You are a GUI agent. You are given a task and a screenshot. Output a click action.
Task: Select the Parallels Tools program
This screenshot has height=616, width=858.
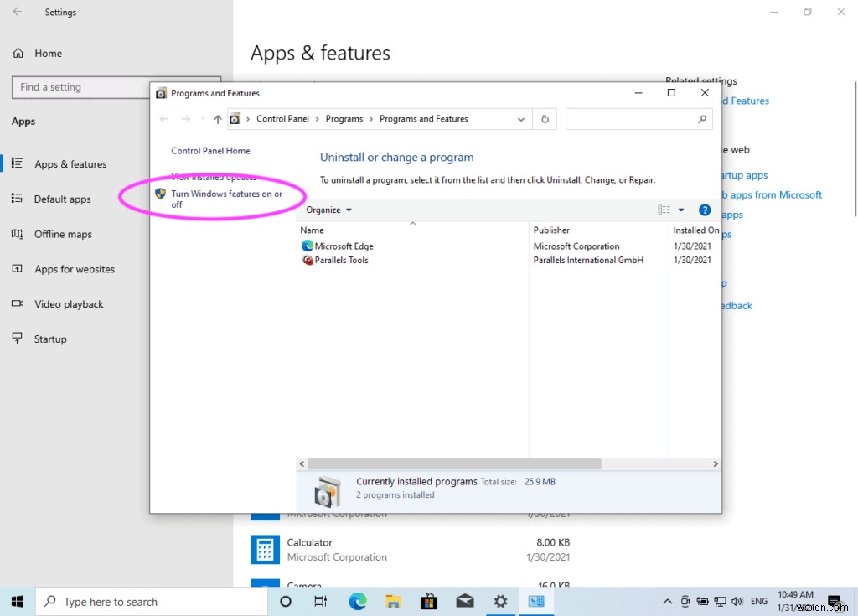(x=343, y=260)
